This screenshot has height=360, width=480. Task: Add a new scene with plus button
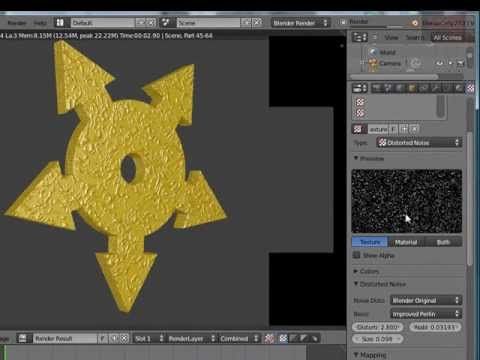(x=247, y=23)
